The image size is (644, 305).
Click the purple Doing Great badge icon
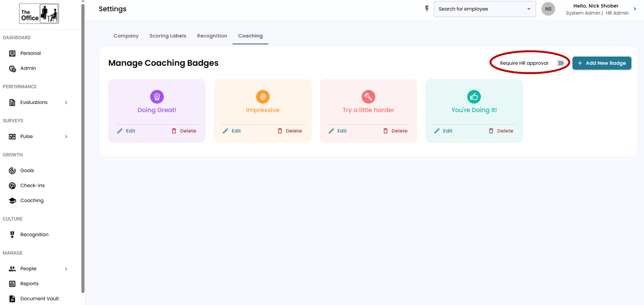[x=157, y=97]
